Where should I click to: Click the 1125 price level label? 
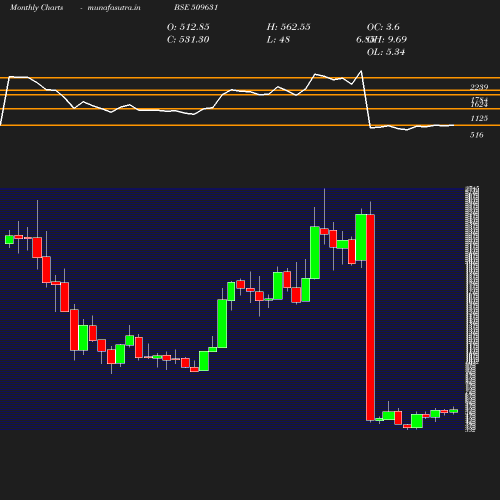[479, 118]
